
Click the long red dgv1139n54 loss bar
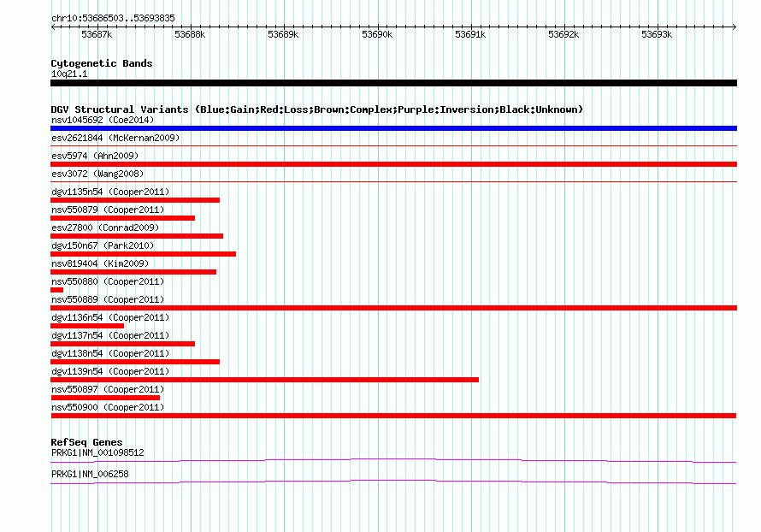(x=264, y=380)
